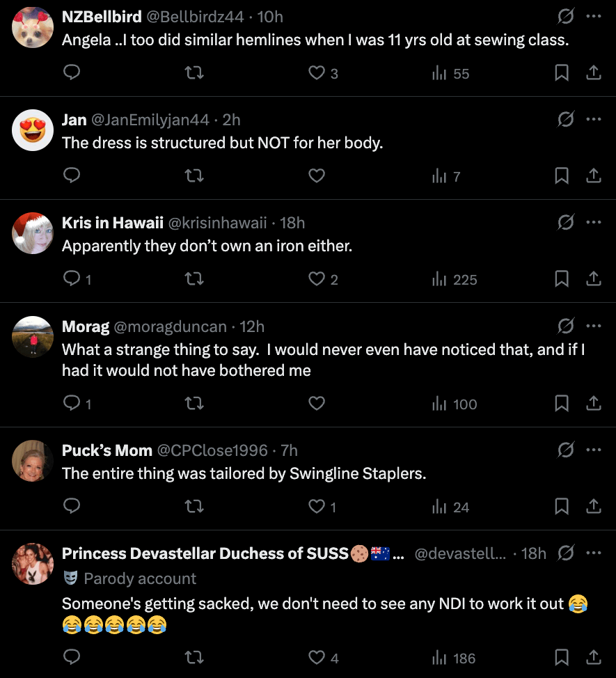Repost Jan's tweet about the dress
616x678 pixels.
pyautogui.click(x=194, y=175)
